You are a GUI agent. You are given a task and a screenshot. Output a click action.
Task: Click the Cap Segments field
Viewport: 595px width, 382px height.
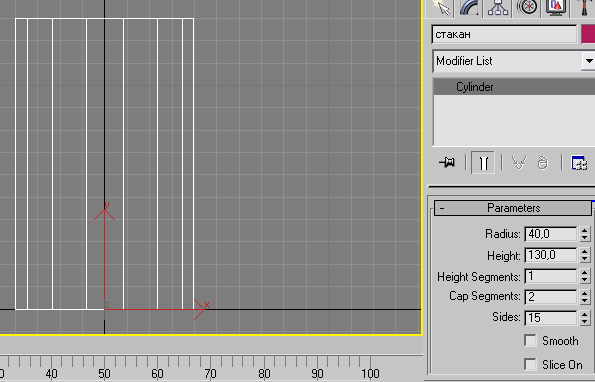(551, 296)
